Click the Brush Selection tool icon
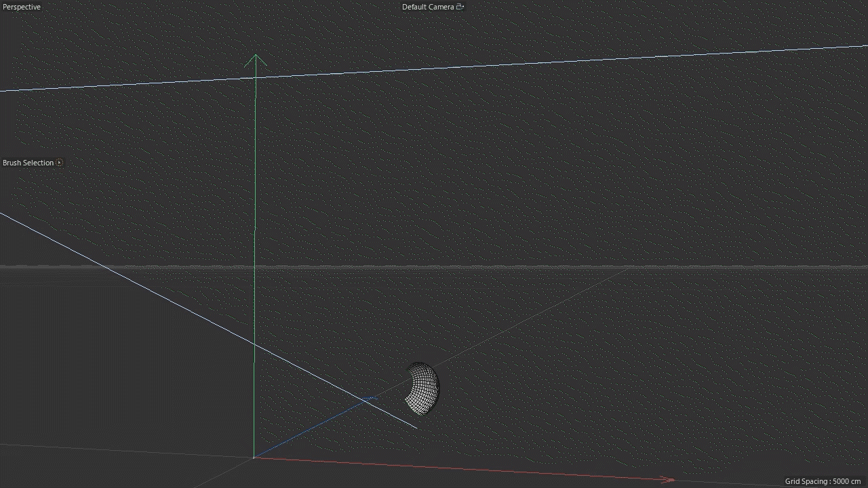The image size is (868, 488). (60, 163)
